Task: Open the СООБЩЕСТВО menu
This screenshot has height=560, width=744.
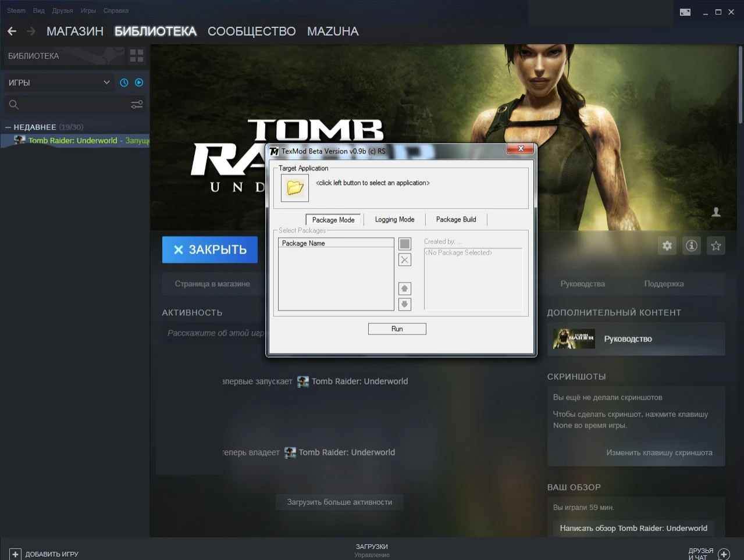Action: point(251,31)
